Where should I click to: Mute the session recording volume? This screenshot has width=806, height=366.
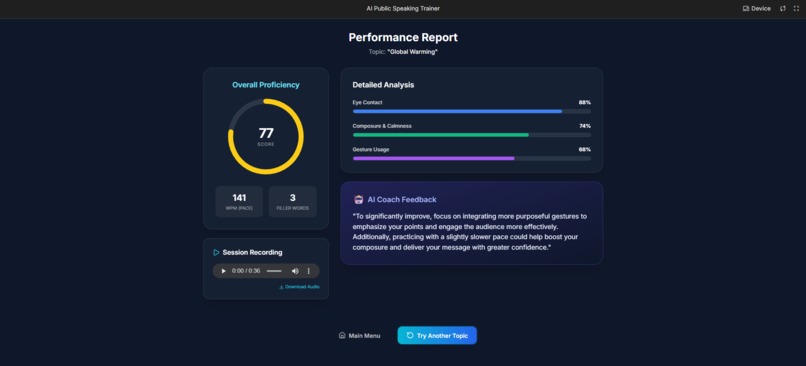295,271
